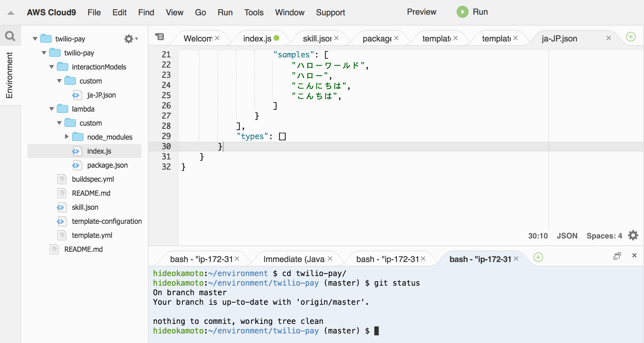
Task: Add a new terminal tab with plus icon
Action: click(x=538, y=257)
